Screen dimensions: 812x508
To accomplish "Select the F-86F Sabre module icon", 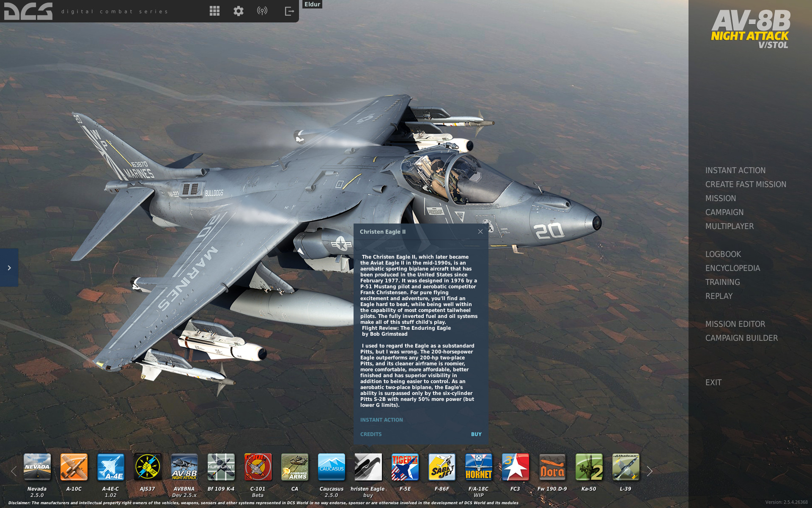I will click(442, 467).
